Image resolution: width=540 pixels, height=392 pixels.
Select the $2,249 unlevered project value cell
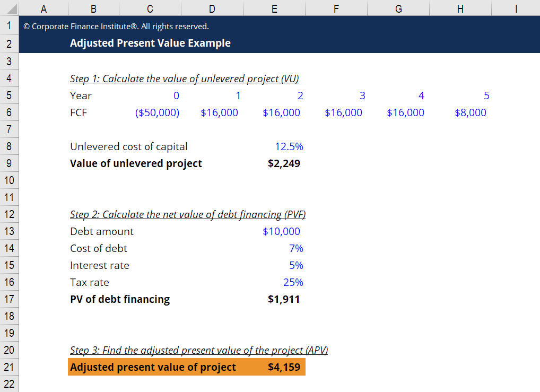[x=284, y=163]
